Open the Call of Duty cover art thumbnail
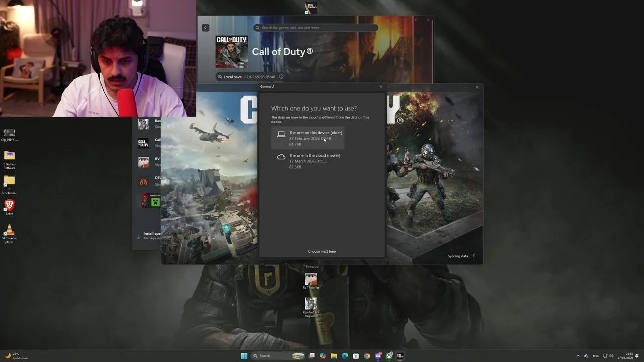The image size is (644, 362). point(231,51)
